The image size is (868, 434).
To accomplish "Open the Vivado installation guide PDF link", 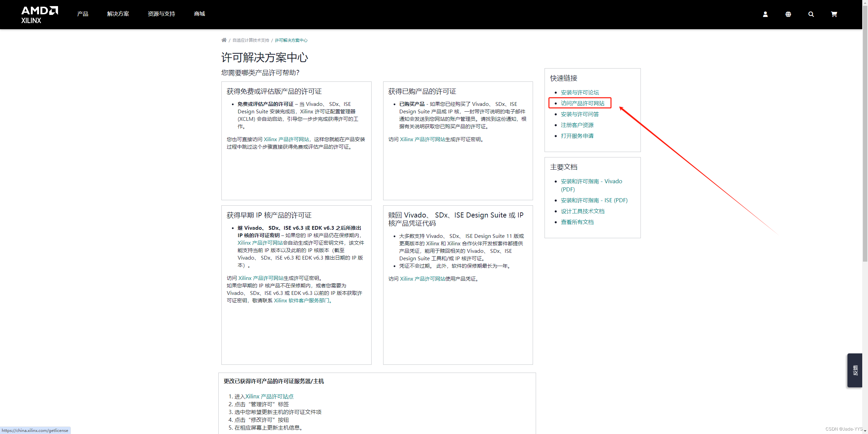I will tap(591, 181).
